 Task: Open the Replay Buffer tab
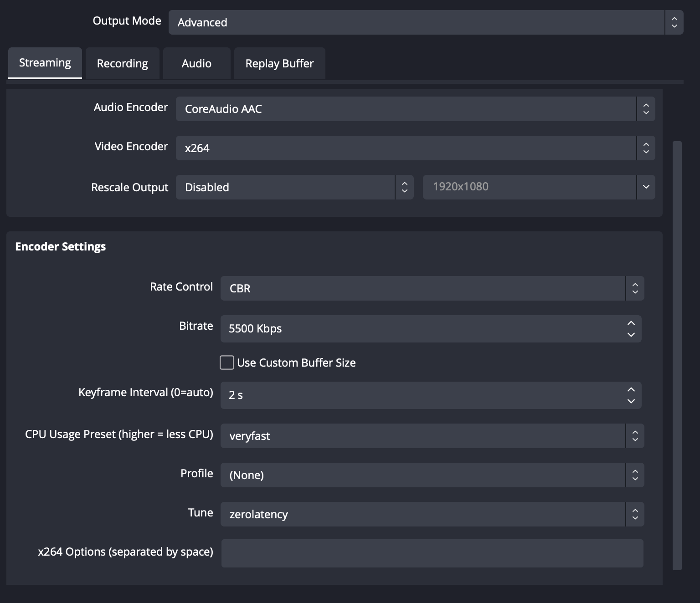pyautogui.click(x=279, y=63)
